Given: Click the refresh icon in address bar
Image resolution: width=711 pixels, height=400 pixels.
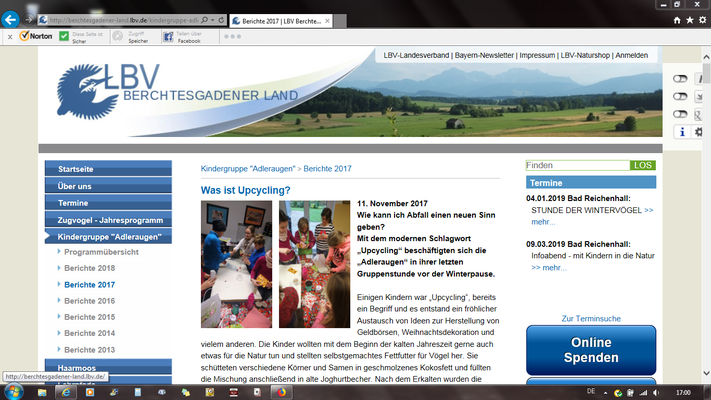Looking at the screenshot, I should [221, 20].
